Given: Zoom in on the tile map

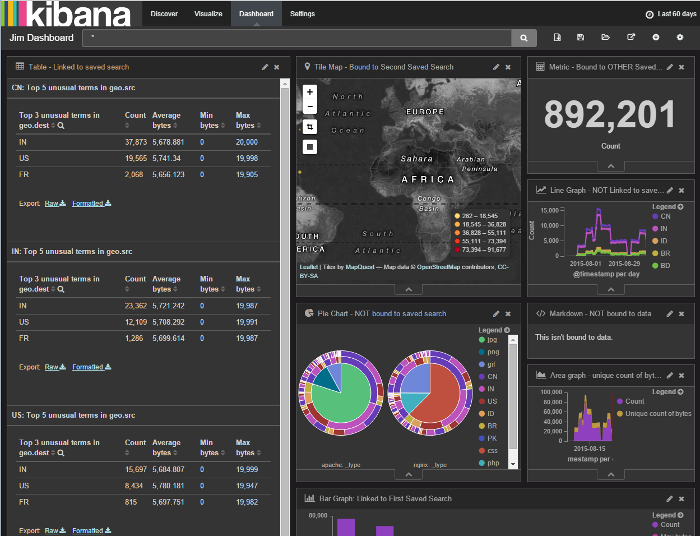Looking at the screenshot, I should (x=310, y=92).
